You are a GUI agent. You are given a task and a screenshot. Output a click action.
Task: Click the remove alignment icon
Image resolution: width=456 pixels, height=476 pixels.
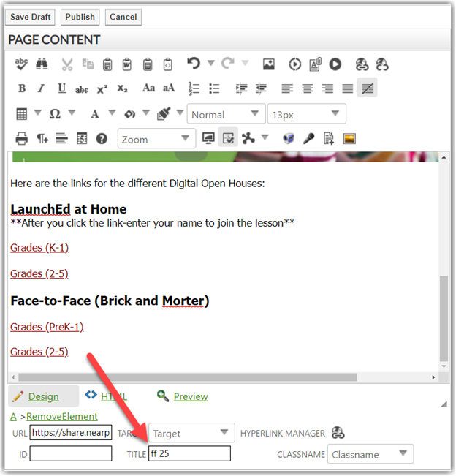tap(367, 88)
